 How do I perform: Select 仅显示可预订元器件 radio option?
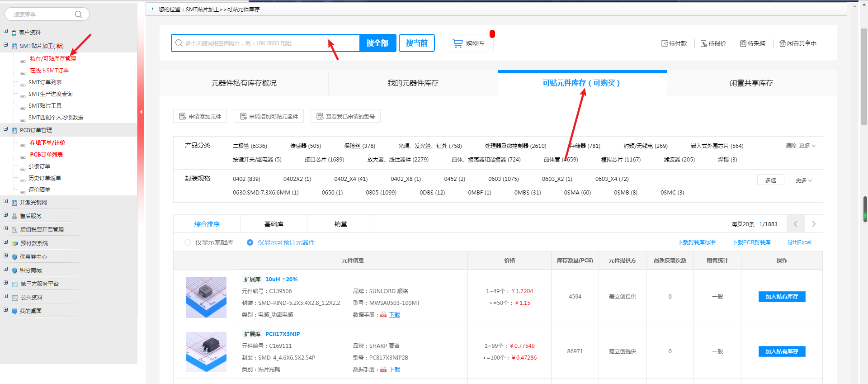click(x=250, y=242)
